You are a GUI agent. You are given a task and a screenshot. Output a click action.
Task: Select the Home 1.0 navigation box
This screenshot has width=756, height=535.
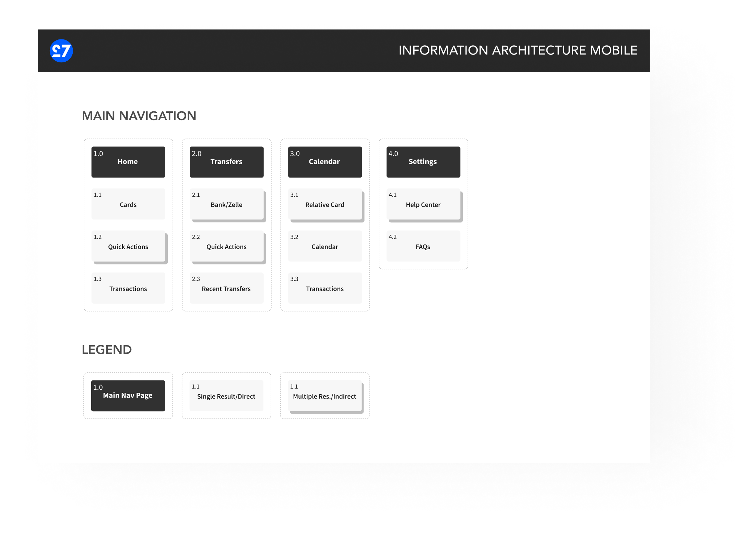click(x=128, y=162)
